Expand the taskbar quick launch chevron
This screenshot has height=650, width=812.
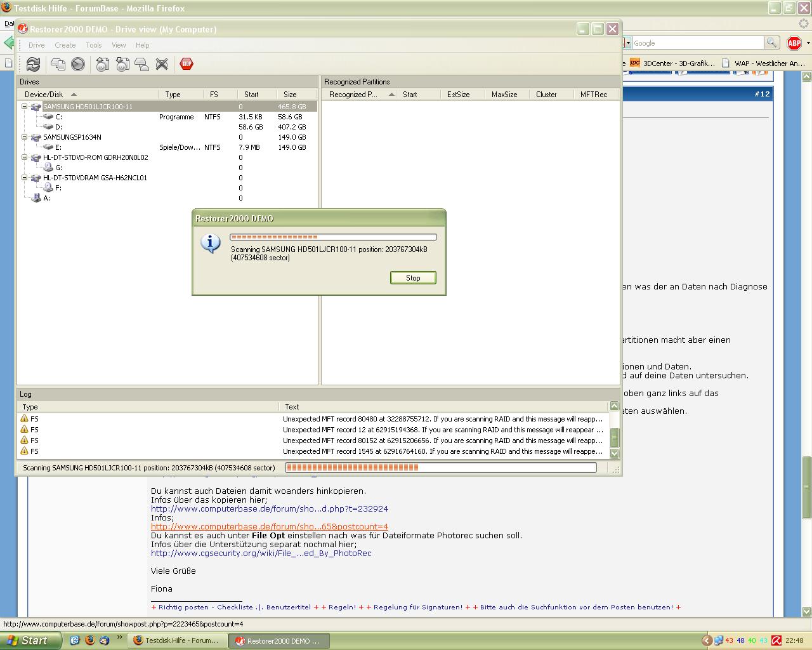pos(119,637)
